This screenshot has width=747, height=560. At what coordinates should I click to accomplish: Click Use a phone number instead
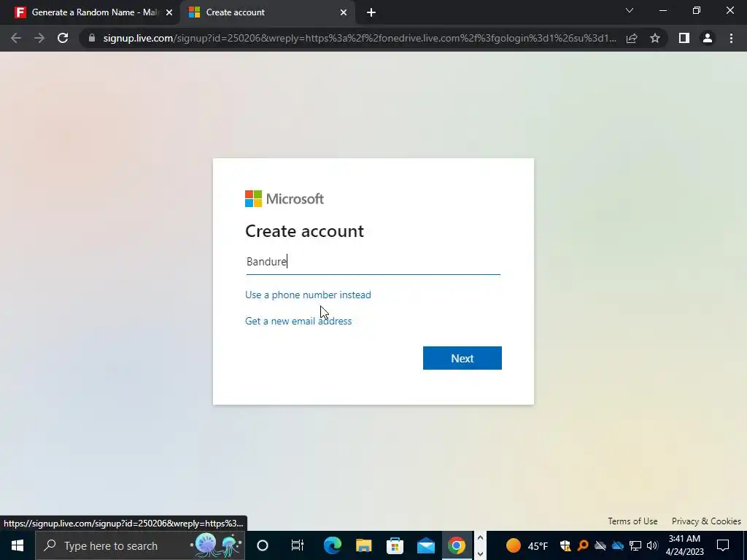click(x=308, y=295)
